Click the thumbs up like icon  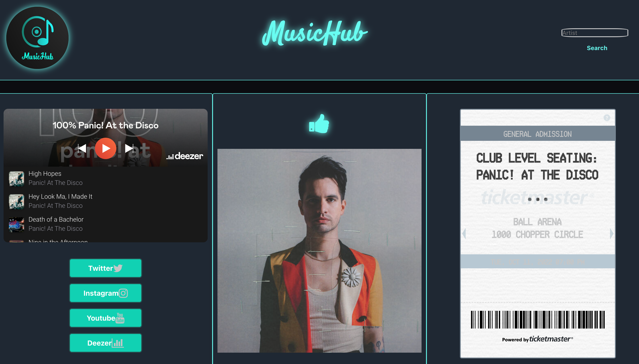point(319,124)
